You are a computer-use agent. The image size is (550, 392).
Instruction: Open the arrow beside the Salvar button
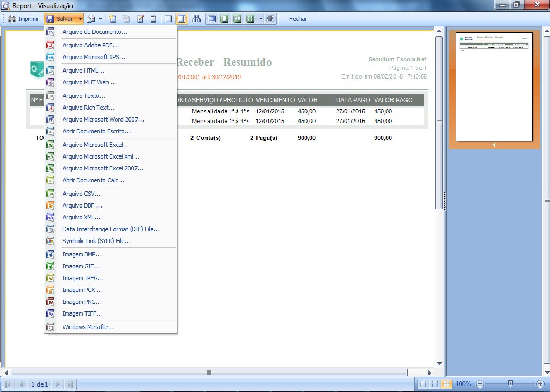point(80,19)
